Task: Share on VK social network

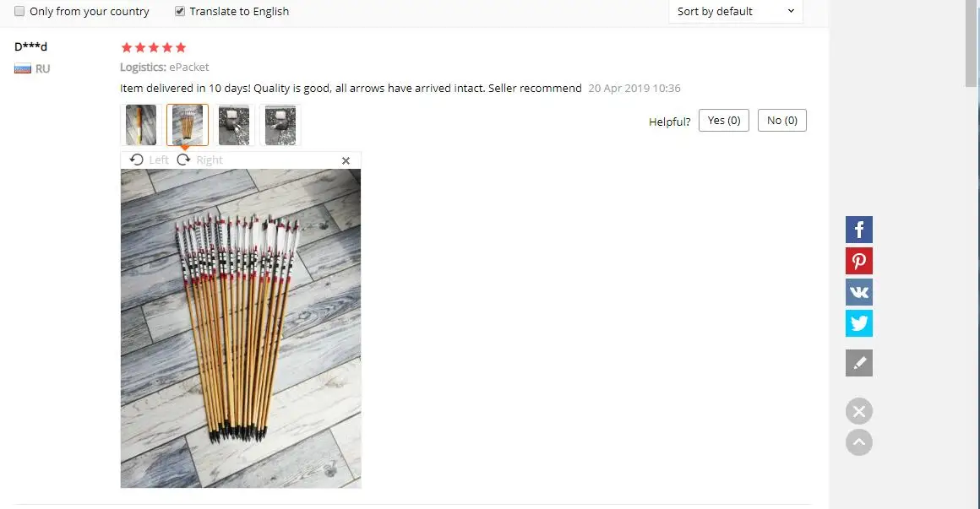Action: (x=858, y=292)
